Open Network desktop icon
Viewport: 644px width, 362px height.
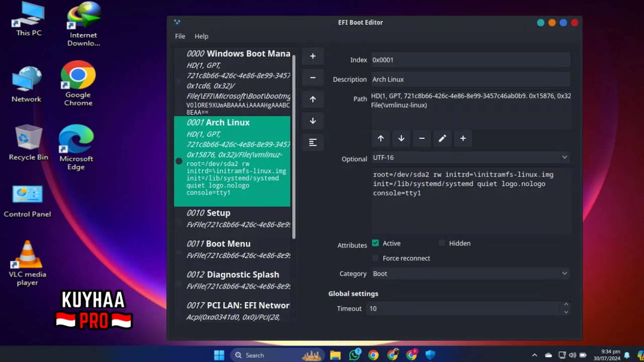(26, 84)
